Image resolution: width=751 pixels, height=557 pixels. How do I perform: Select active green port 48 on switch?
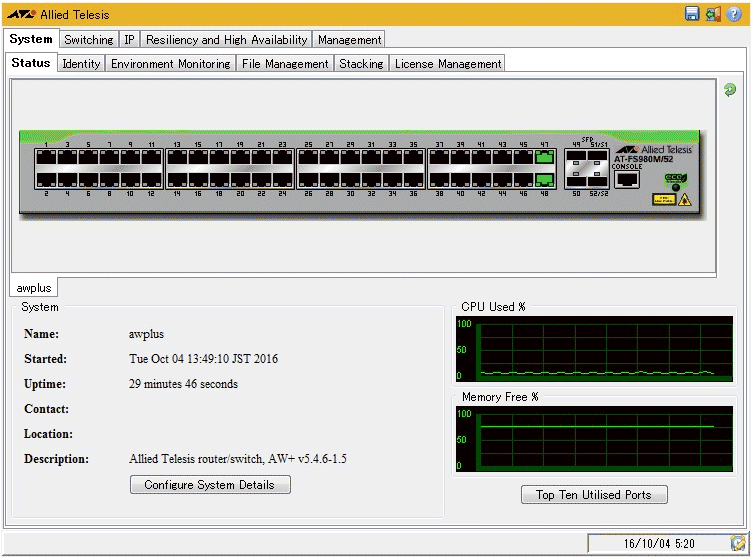pyautogui.click(x=544, y=180)
